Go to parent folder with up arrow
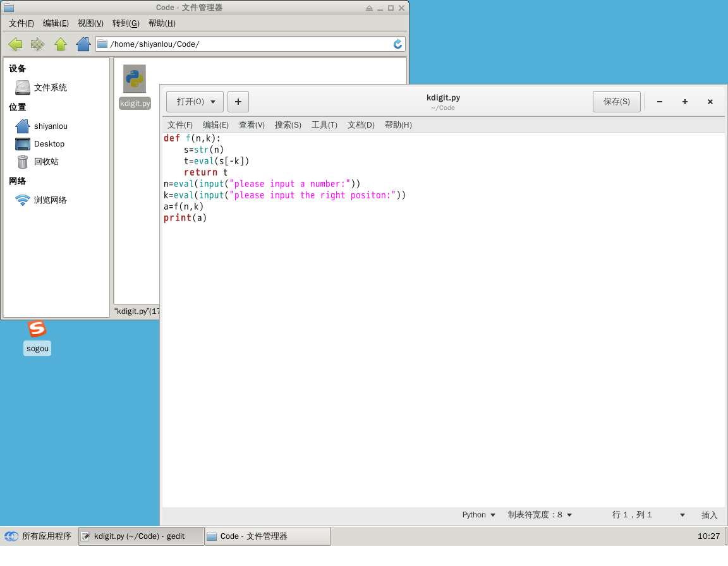728x566 pixels. click(x=61, y=44)
